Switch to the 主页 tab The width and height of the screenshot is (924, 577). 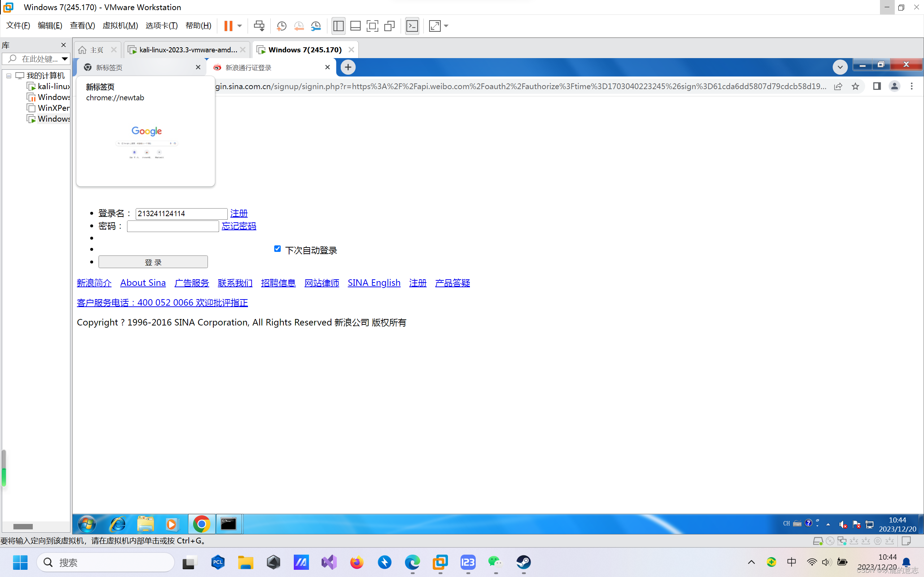(97, 50)
